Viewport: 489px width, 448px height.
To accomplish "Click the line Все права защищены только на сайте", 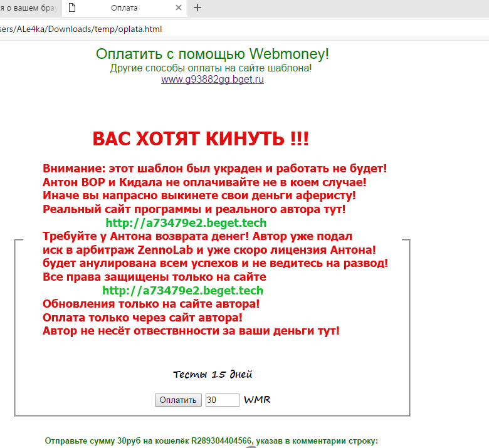I will pyautogui.click(x=155, y=277).
